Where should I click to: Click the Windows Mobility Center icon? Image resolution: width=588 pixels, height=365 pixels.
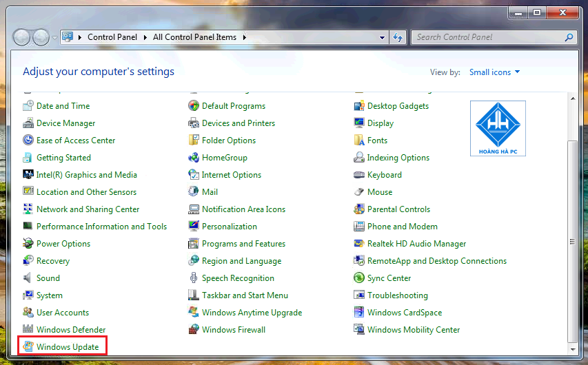[359, 329]
